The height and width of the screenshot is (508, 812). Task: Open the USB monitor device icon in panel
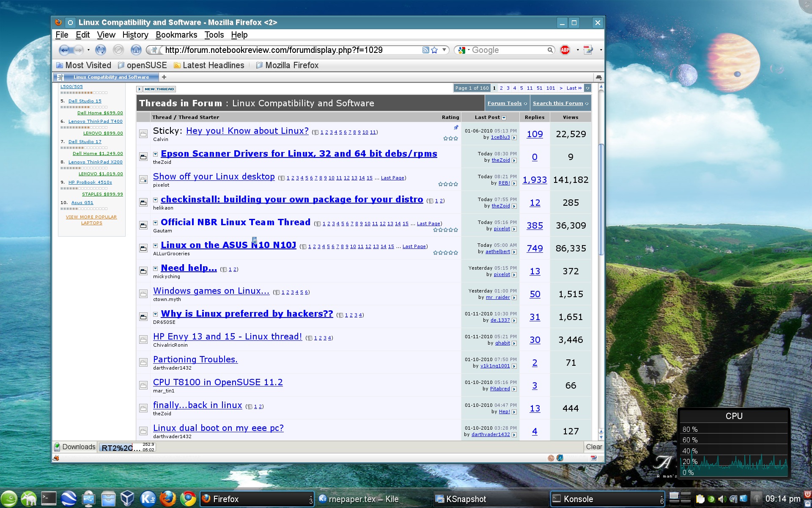88,499
